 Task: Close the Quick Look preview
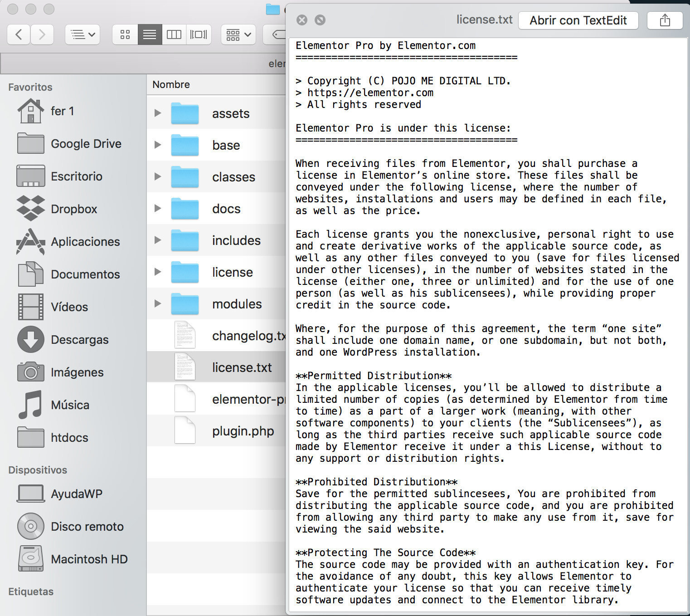[302, 20]
